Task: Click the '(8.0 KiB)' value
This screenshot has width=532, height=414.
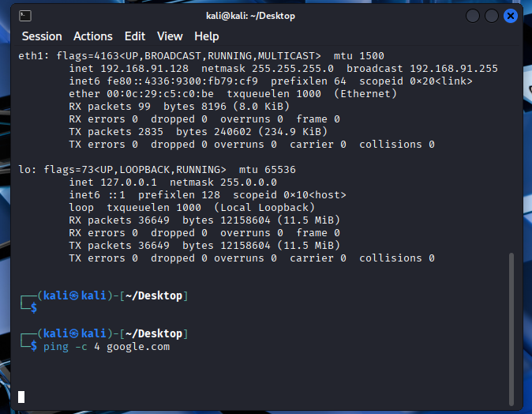Action: pos(261,107)
